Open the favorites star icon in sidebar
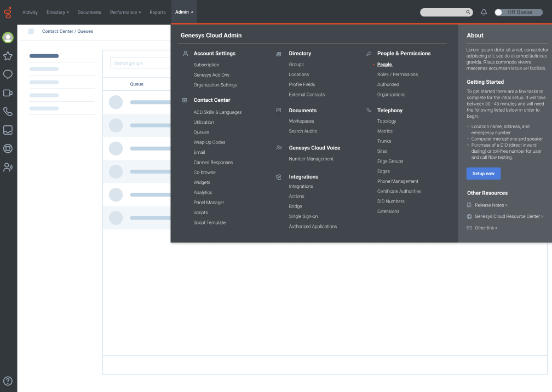552x392 pixels. (x=8, y=56)
